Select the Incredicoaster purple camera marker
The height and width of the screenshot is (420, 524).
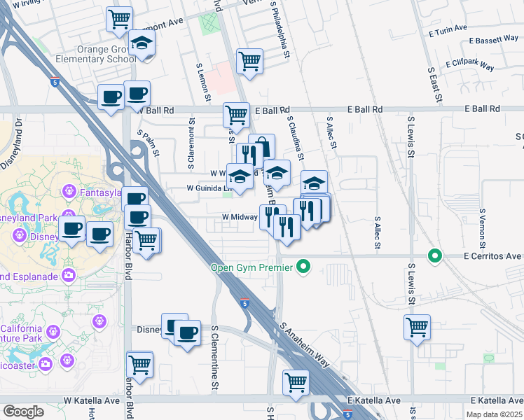pos(45,364)
